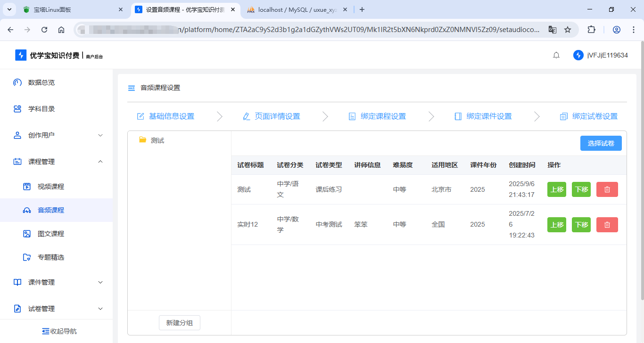Bookmark this page with star icon

(568, 30)
